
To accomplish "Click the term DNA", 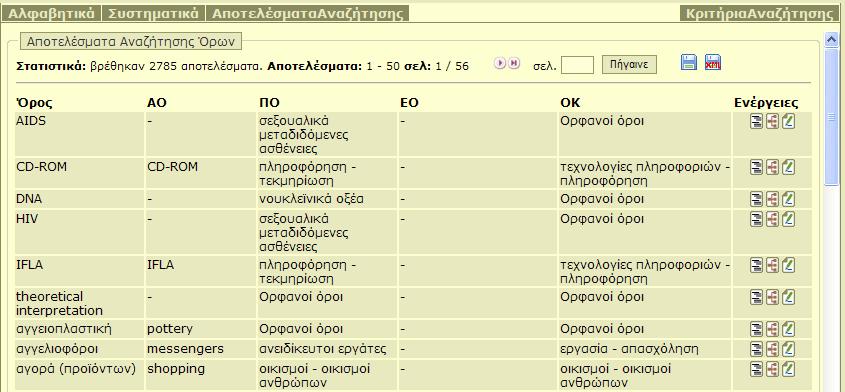I will point(29,199).
